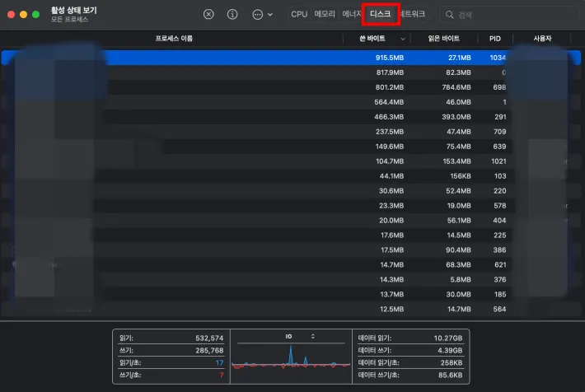
Task: Click the 활성 상태 보기 window title
Action: 74,11
